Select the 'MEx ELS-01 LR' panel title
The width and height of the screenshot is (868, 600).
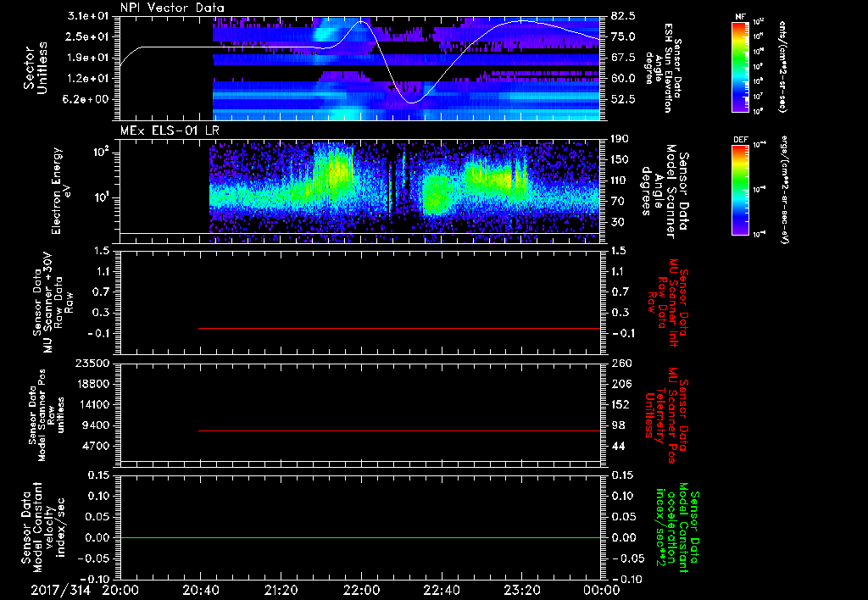point(170,131)
